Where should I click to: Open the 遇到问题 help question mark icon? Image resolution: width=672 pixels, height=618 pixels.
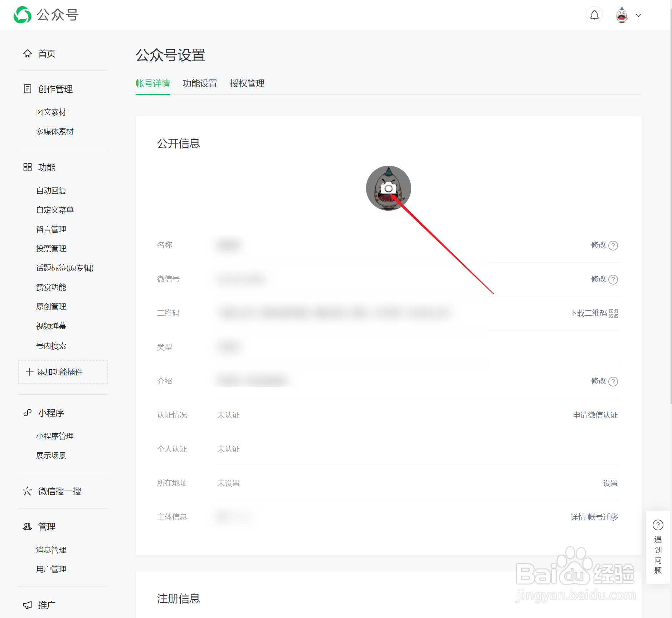[658, 525]
